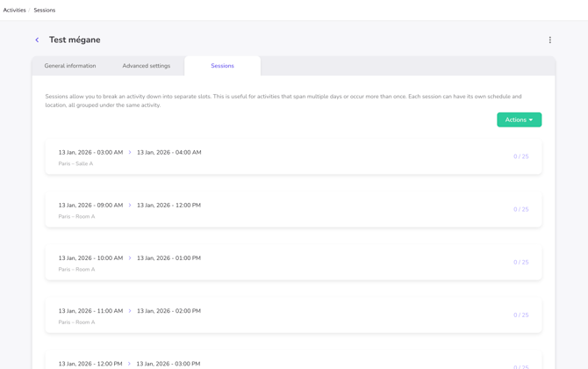Click the back arrow next to Test mégane

tap(37, 40)
